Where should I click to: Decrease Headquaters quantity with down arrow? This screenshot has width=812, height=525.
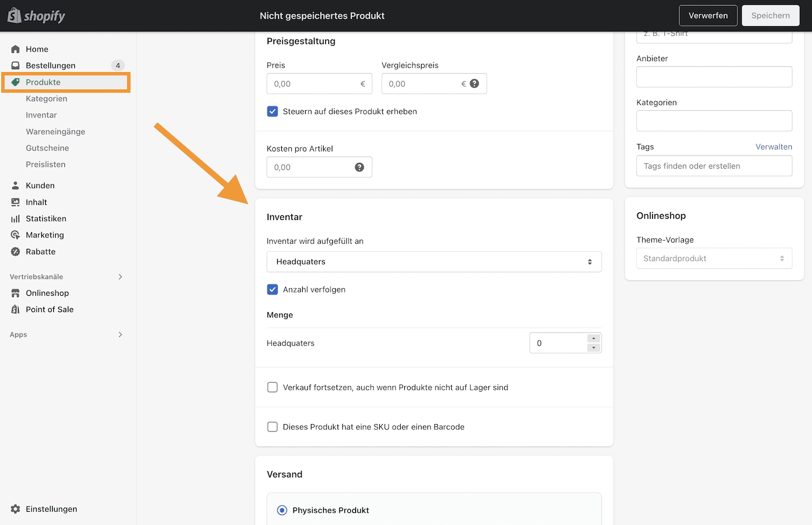[x=593, y=347]
